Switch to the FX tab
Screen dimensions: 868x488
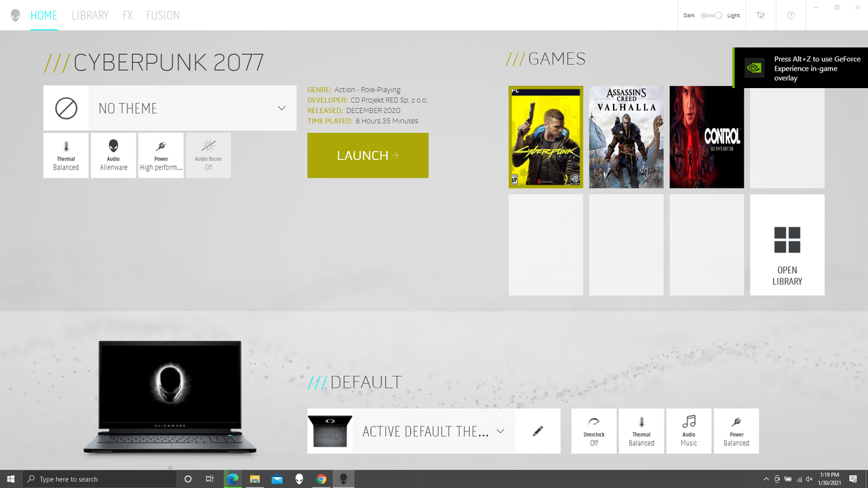[127, 15]
